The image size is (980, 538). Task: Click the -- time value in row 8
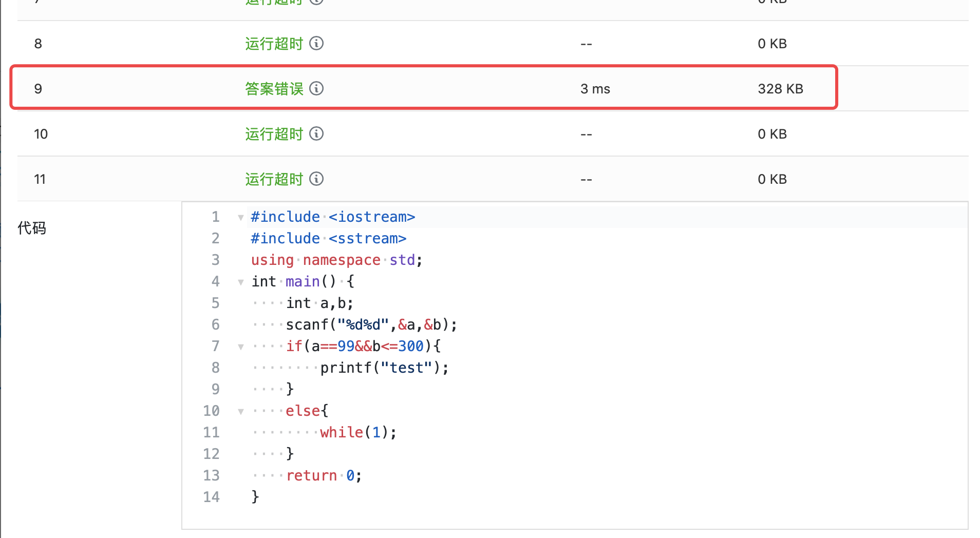(586, 45)
